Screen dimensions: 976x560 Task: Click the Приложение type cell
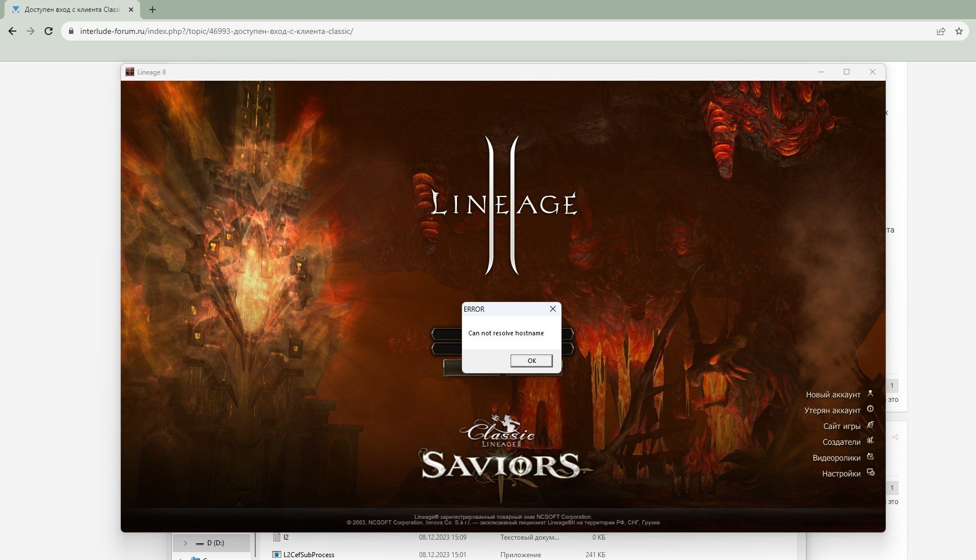click(x=521, y=555)
